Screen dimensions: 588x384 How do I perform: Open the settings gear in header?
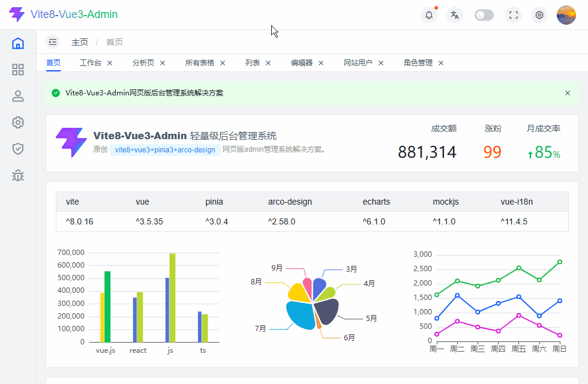(x=539, y=15)
